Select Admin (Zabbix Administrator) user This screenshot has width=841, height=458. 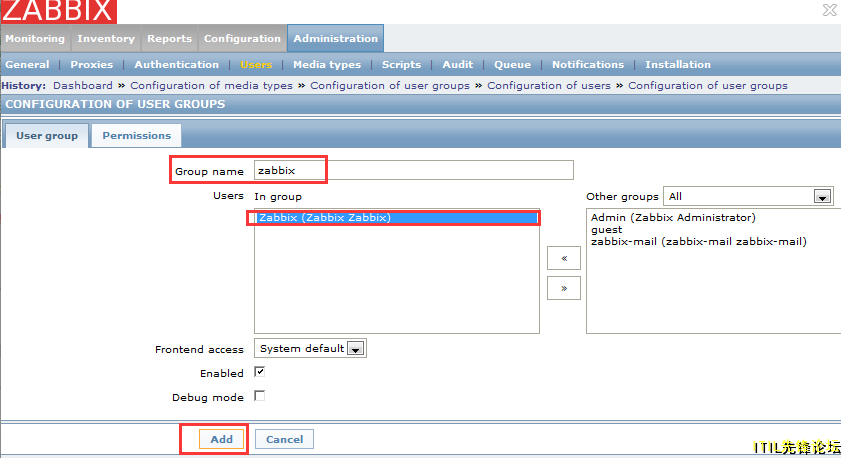tap(673, 217)
